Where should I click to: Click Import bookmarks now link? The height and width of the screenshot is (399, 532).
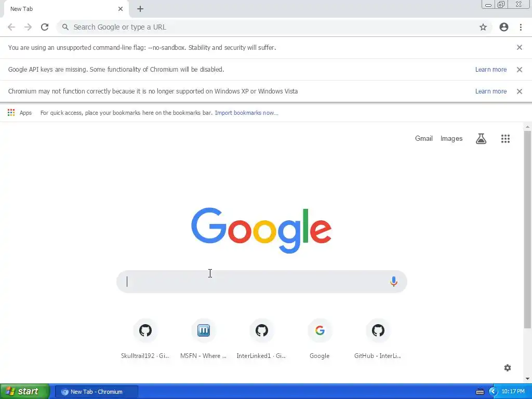tap(247, 113)
